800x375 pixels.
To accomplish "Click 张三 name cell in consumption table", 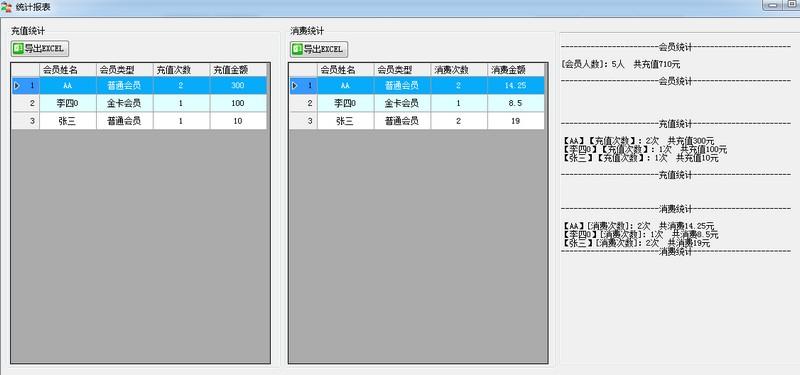I will (x=345, y=121).
